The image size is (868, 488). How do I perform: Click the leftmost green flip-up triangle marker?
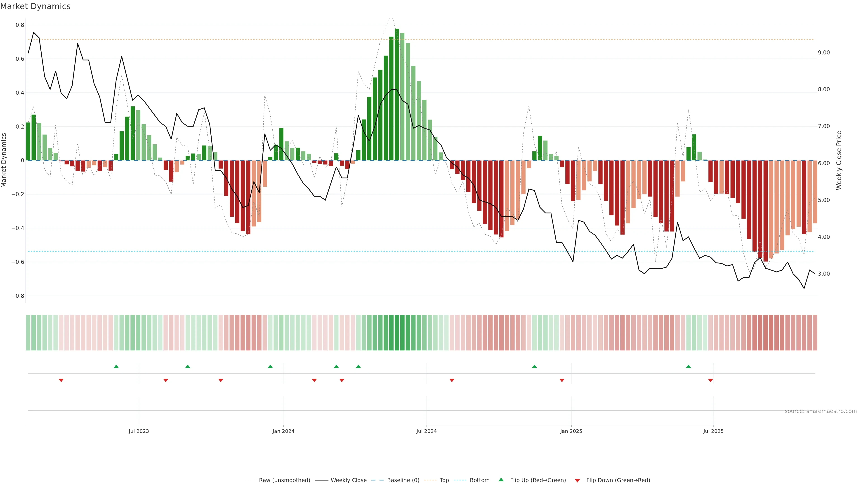click(116, 366)
